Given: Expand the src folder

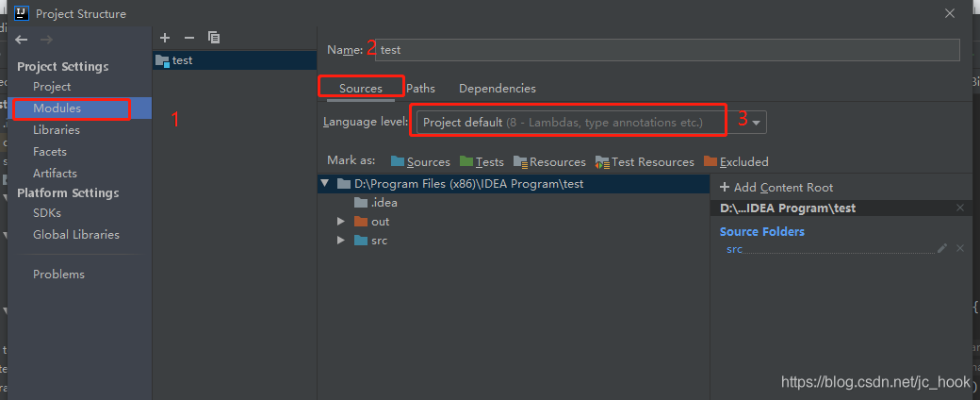Looking at the screenshot, I should pyautogui.click(x=340, y=241).
